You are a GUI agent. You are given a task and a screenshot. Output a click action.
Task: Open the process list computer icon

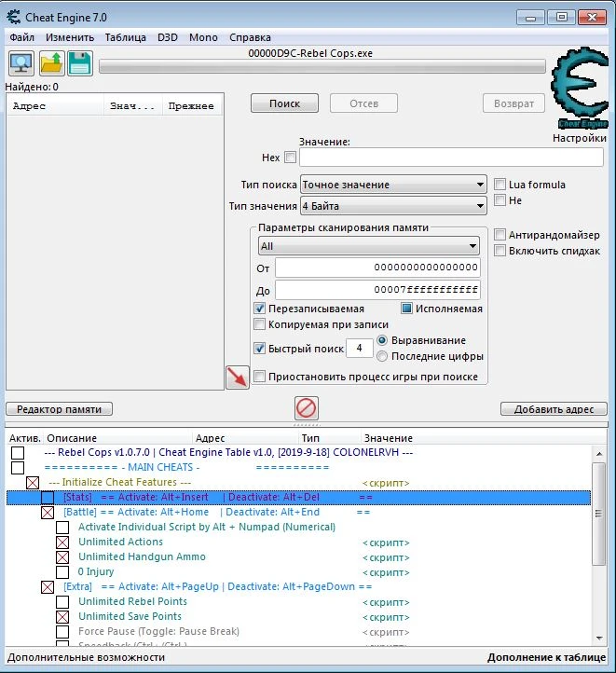21,63
